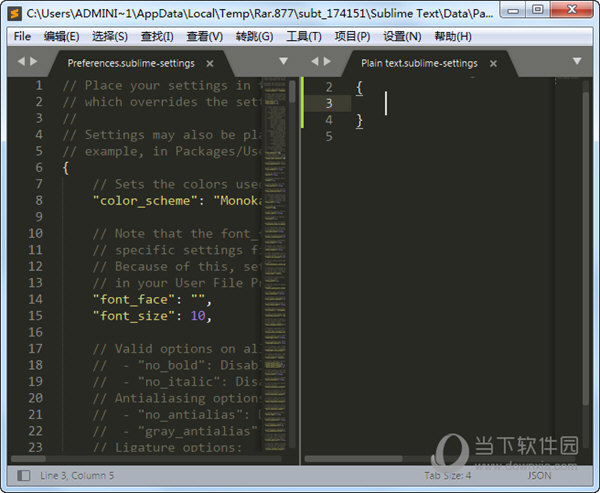The width and height of the screenshot is (600, 493).
Task: Open the 查看(V) menu
Action: [x=204, y=36]
